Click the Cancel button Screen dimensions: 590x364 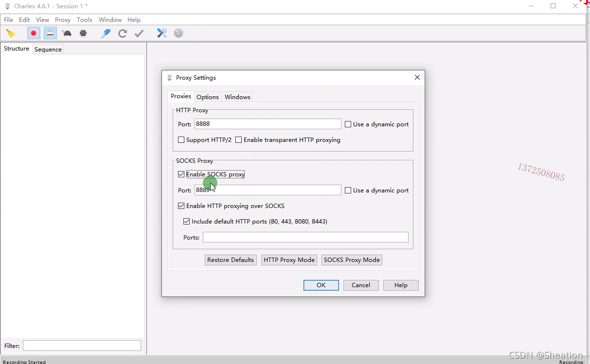pos(361,285)
